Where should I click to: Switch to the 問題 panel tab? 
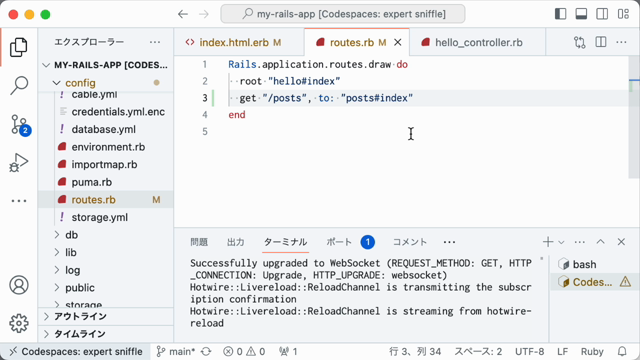(x=199, y=242)
